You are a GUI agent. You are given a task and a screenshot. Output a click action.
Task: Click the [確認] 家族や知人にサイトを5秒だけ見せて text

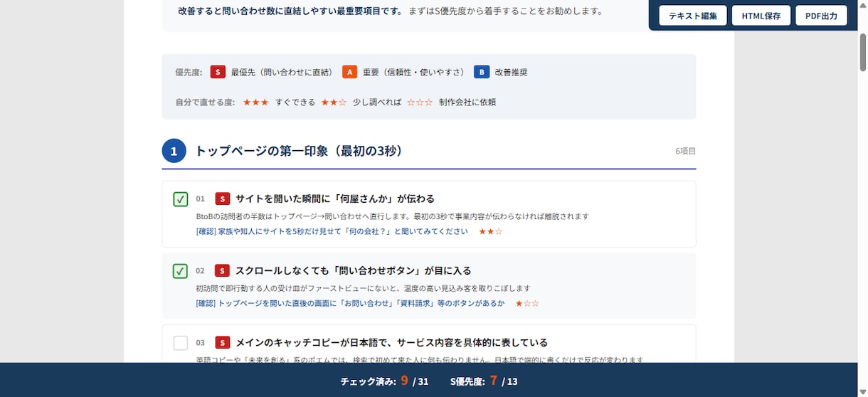(x=332, y=231)
